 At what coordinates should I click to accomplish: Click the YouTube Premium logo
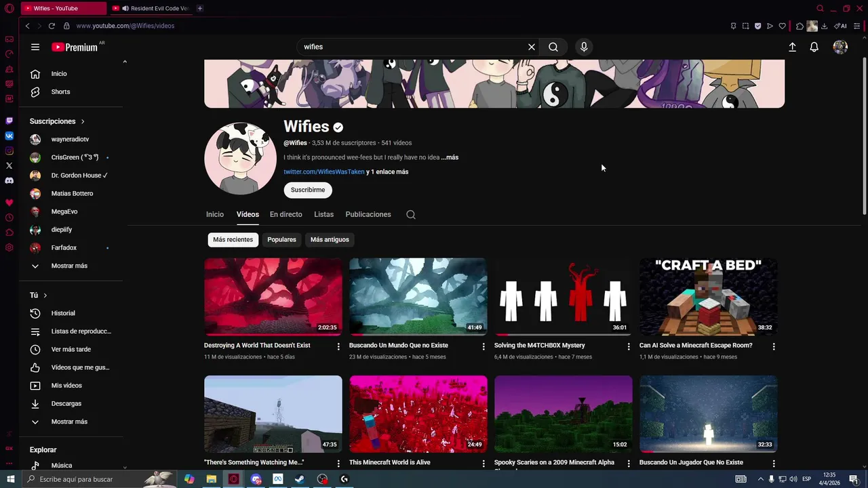[x=75, y=47]
